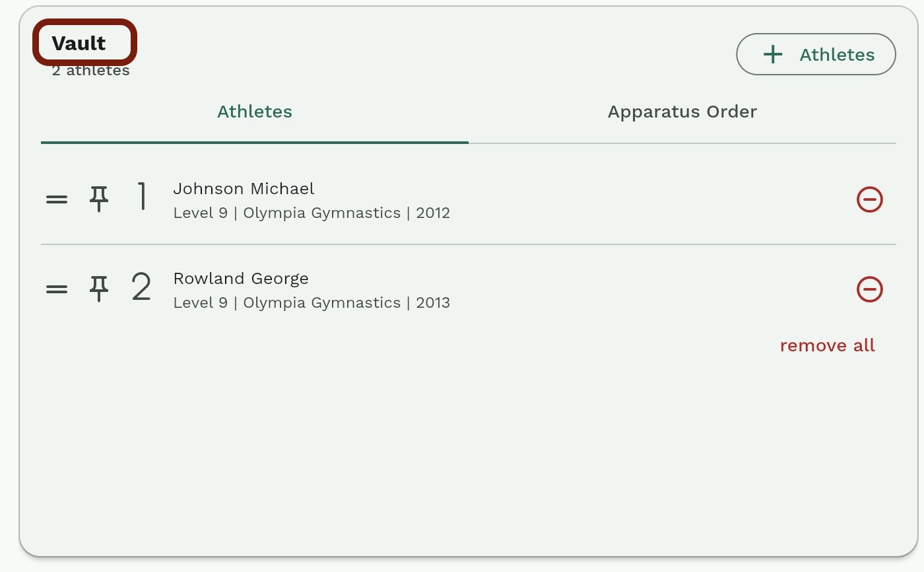Click Level 9 Olympia Gymnastics 2013 details

[312, 303]
